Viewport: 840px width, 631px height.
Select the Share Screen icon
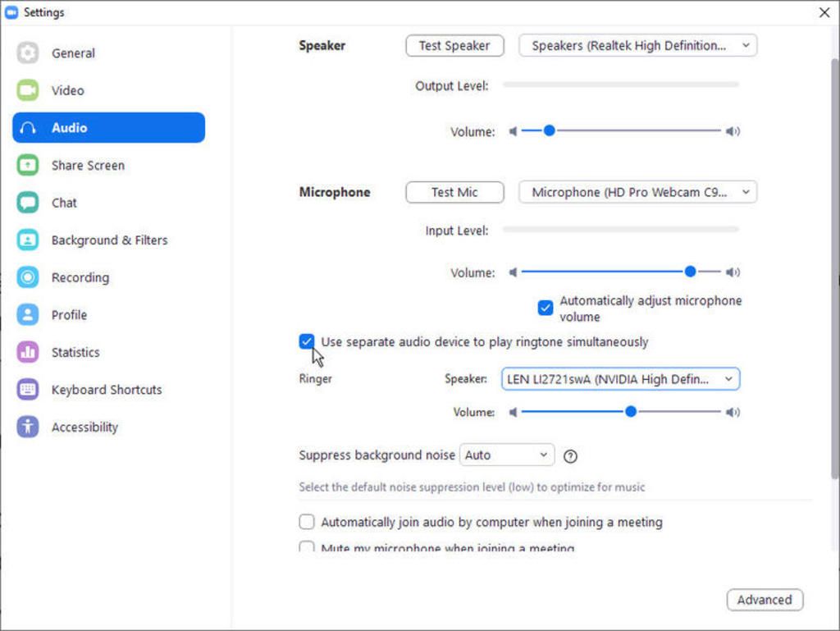[27, 165]
